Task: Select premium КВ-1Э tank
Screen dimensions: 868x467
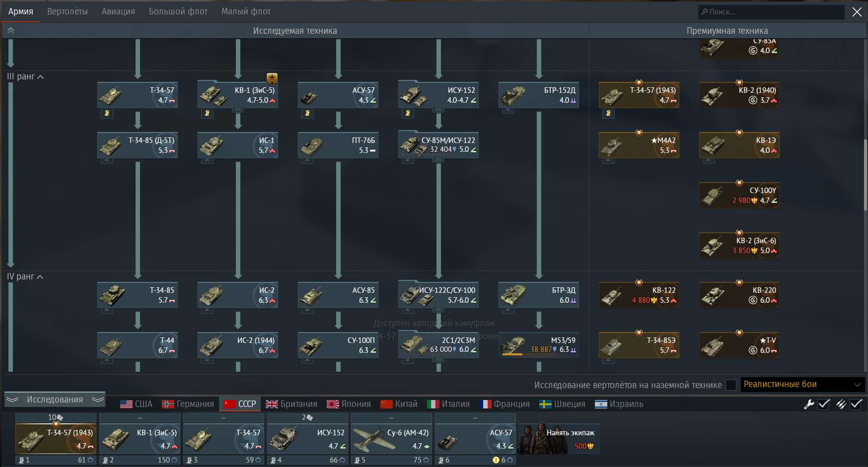Action: [739, 145]
